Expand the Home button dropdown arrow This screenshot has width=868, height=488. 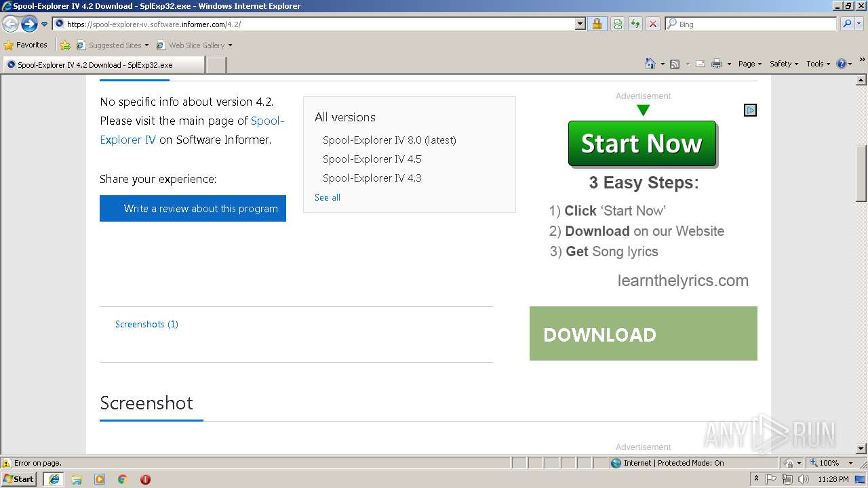pos(661,64)
